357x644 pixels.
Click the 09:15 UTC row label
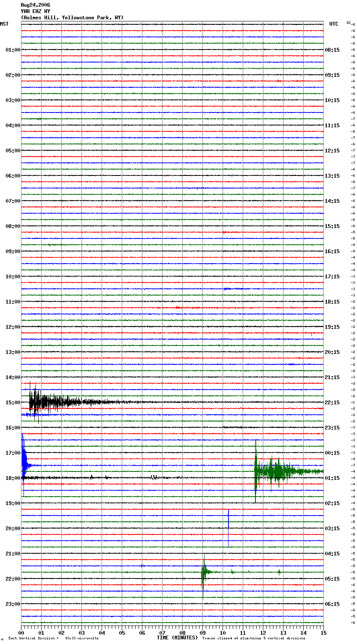pos(332,75)
